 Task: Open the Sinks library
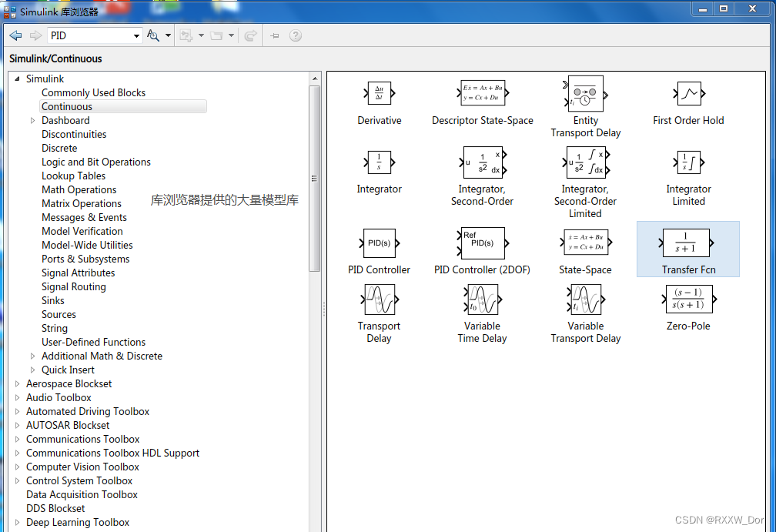[x=53, y=300]
